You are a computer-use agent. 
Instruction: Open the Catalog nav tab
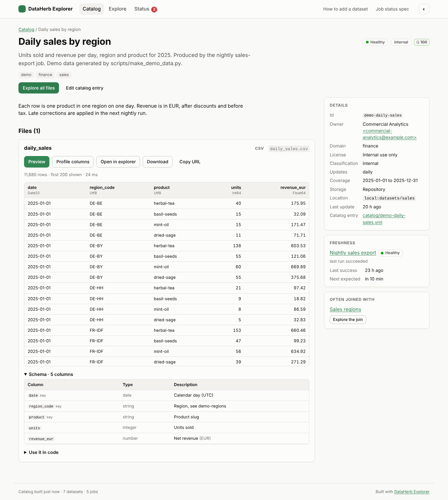[92, 9]
